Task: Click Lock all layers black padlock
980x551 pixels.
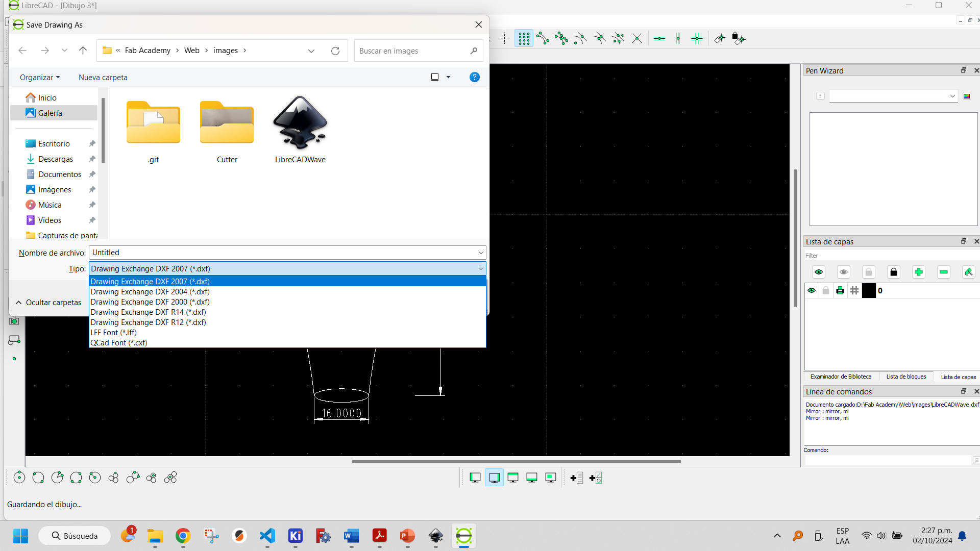Action: pos(894,272)
